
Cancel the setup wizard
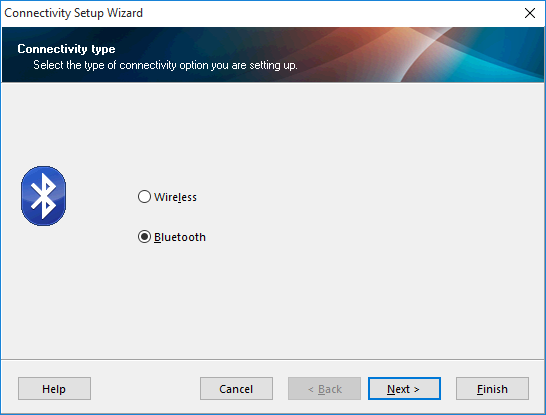click(x=236, y=389)
